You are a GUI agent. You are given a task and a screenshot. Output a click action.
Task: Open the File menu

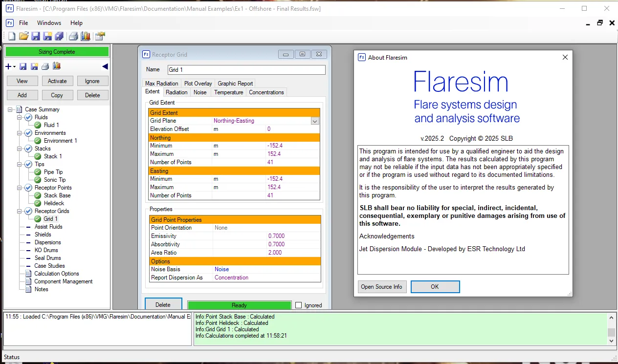pyautogui.click(x=23, y=23)
